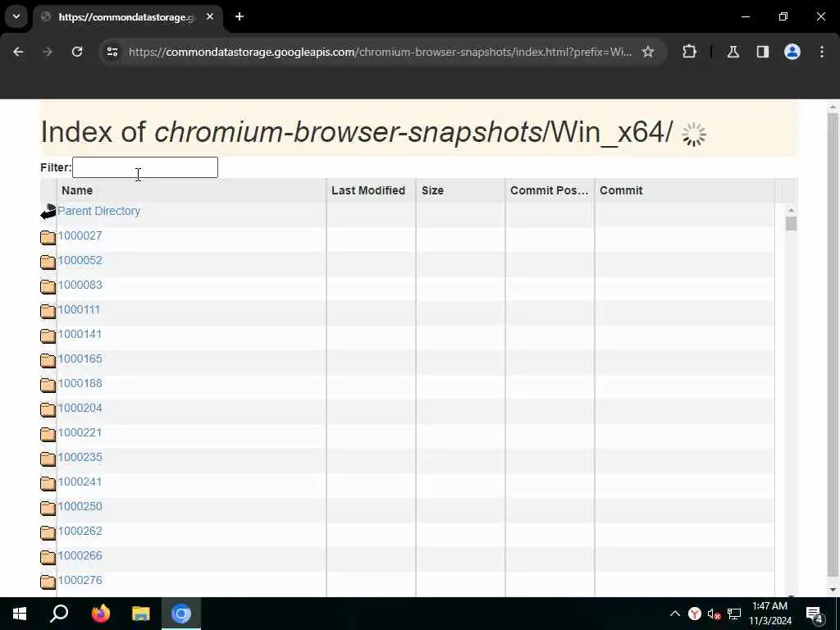Close the commondatastorage tab
Viewport: 840px width, 630px height.
click(x=210, y=16)
